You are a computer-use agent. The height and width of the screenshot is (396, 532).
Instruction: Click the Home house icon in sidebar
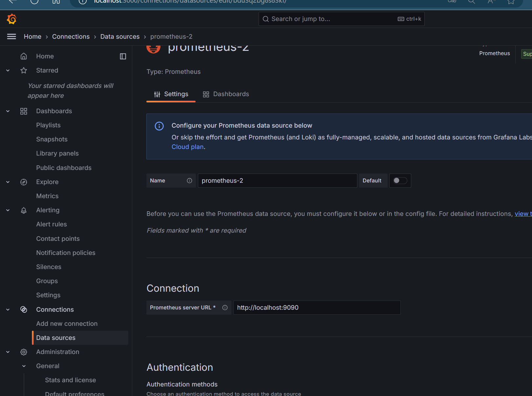pyautogui.click(x=24, y=56)
